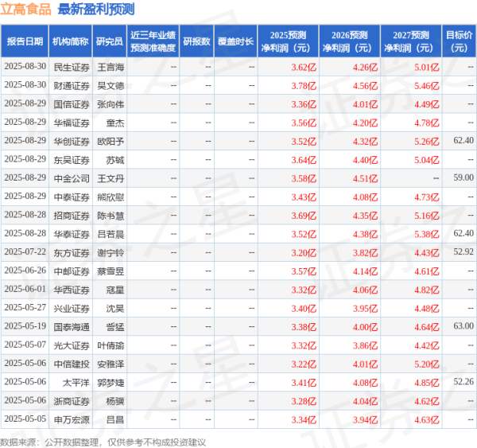
Task: Sort by the 报告日期 column header
Action: click(25, 41)
